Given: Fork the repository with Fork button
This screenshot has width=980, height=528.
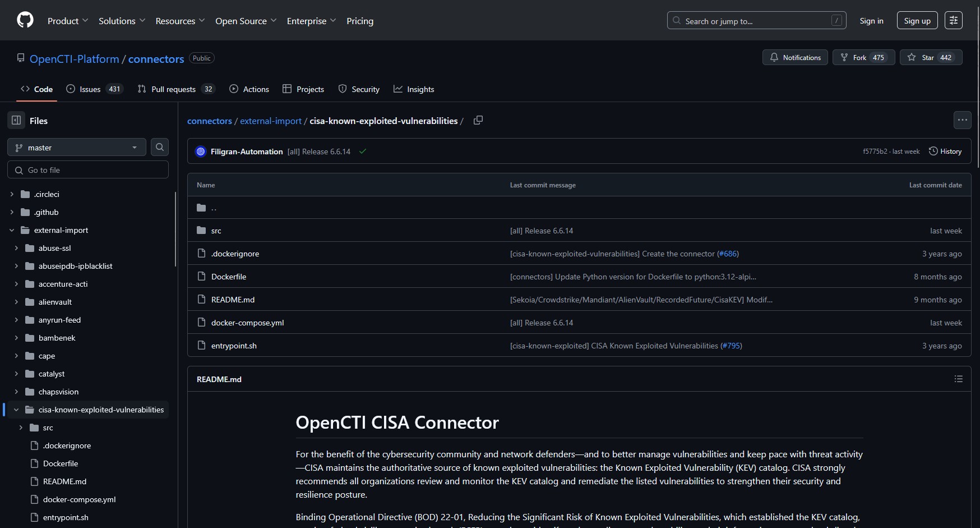Looking at the screenshot, I should pyautogui.click(x=863, y=57).
